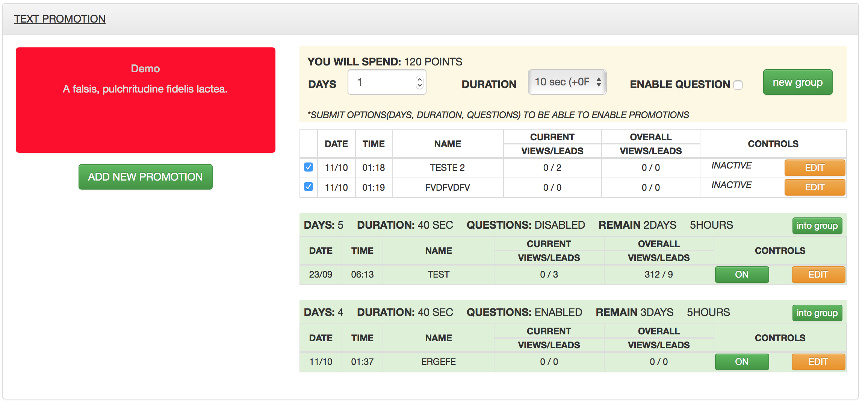Focus the Days number field

pyautogui.click(x=387, y=82)
